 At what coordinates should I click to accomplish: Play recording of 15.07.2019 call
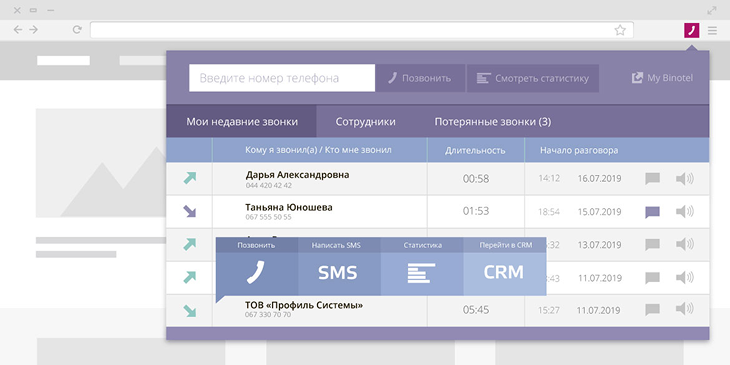(684, 212)
